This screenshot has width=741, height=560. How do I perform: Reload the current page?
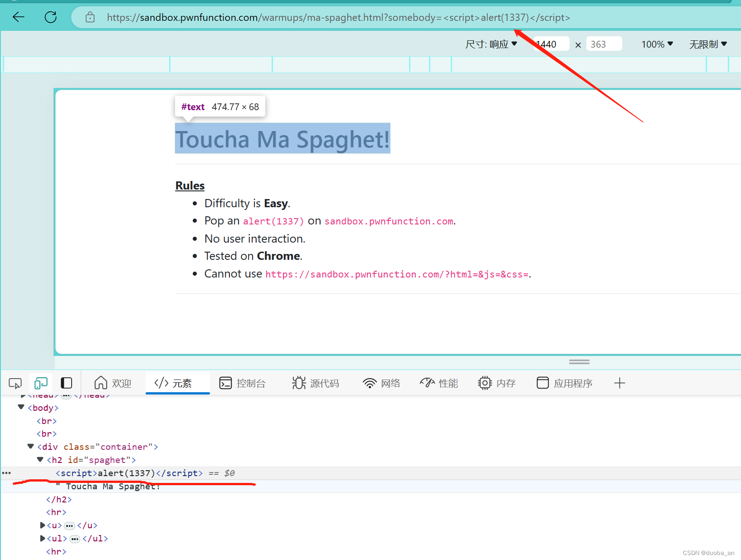pos(51,17)
